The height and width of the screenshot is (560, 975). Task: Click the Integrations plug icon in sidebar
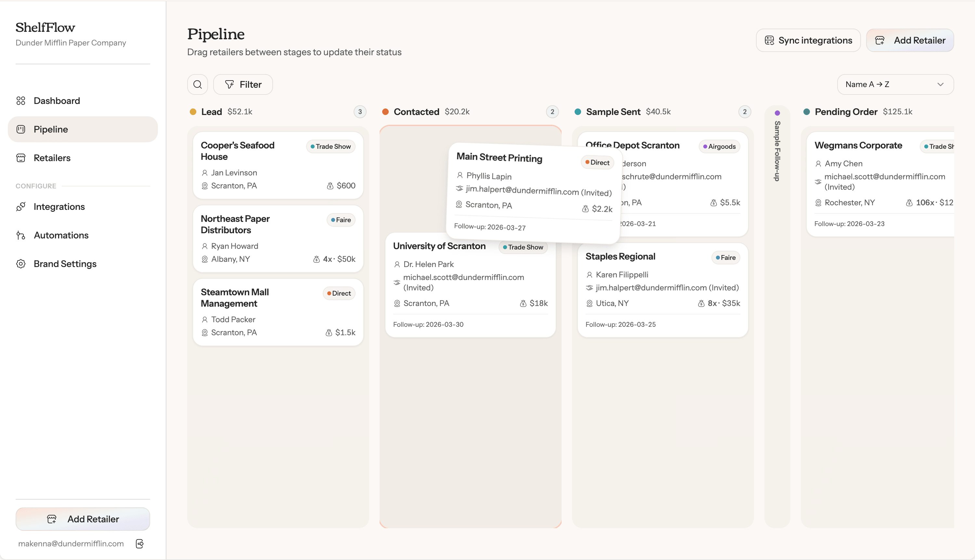pos(21,207)
